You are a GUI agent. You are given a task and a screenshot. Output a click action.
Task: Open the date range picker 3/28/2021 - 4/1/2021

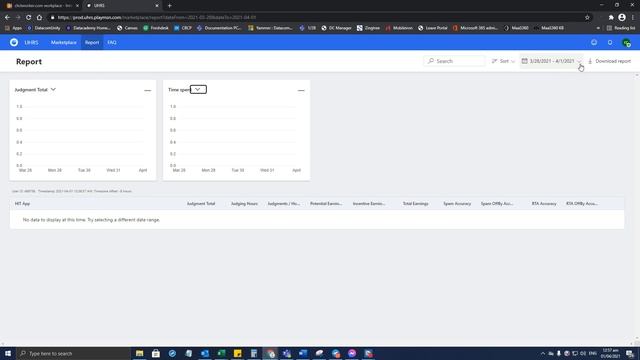pos(551,61)
